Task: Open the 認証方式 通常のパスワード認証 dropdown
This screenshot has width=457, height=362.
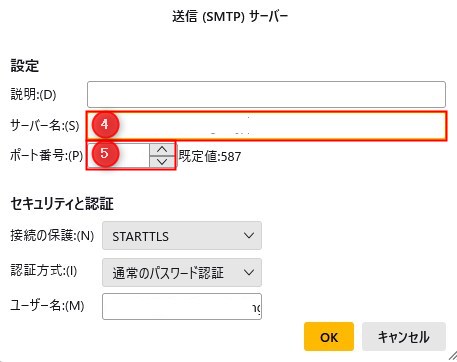Action: (x=182, y=272)
